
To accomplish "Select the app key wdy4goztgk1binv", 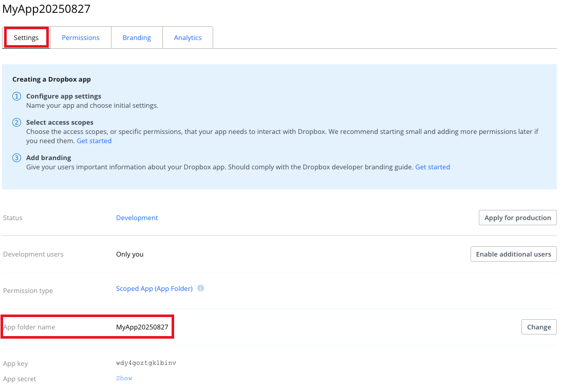I will [x=146, y=363].
